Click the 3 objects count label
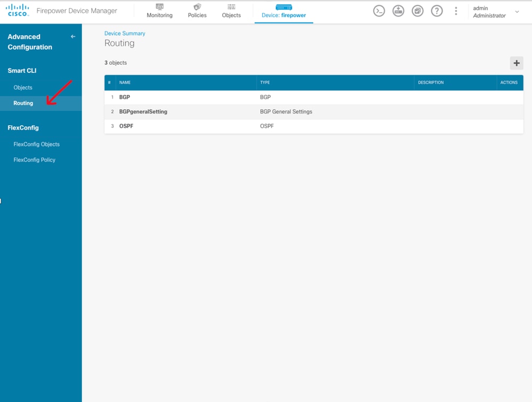532x402 pixels. click(x=116, y=63)
